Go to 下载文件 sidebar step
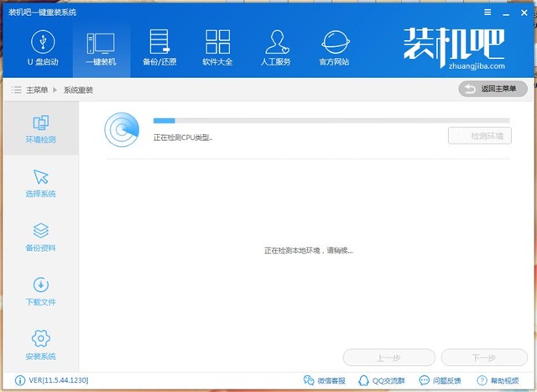Viewport: 537px width, 392px height. click(40, 291)
